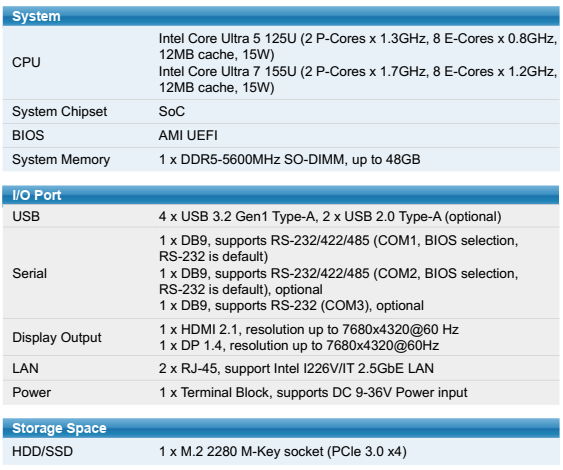Image resolution: width=563 pixels, height=470 pixels.
Task: Select the System Chipset label
Action: [60, 112]
